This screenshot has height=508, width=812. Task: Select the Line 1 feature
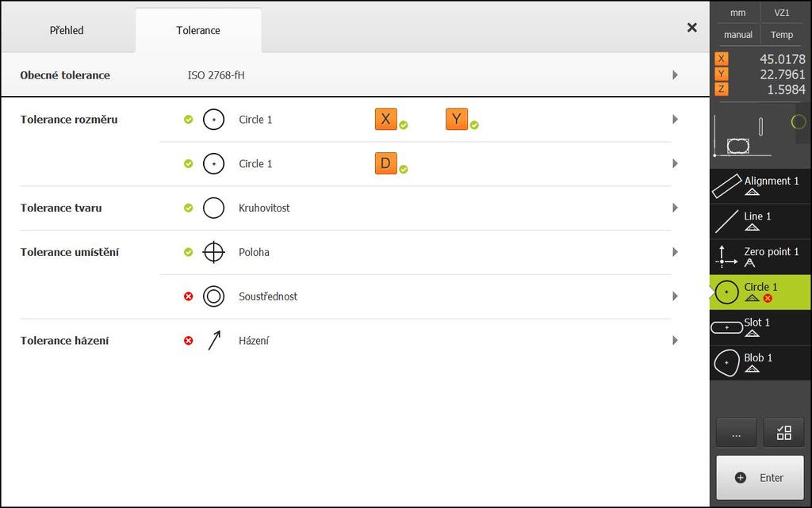point(760,221)
